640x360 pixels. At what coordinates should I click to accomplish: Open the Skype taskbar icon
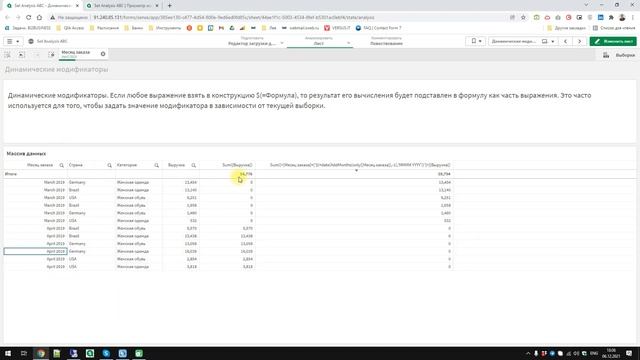pos(106,353)
